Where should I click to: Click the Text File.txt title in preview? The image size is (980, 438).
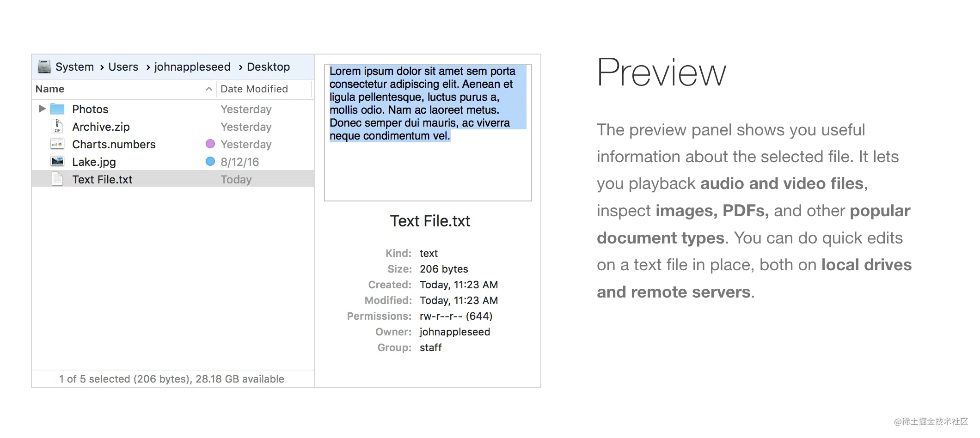pyautogui.click(x=430, y=221)
